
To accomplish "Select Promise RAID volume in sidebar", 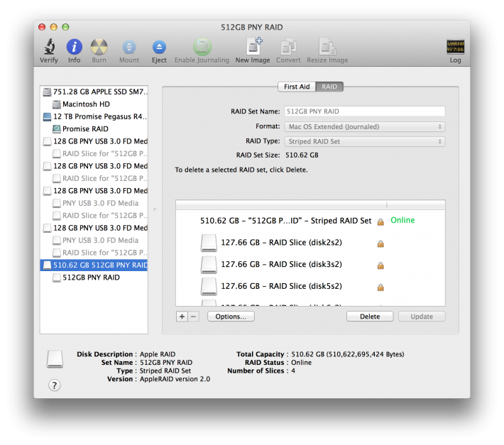I will coord(94,129).
